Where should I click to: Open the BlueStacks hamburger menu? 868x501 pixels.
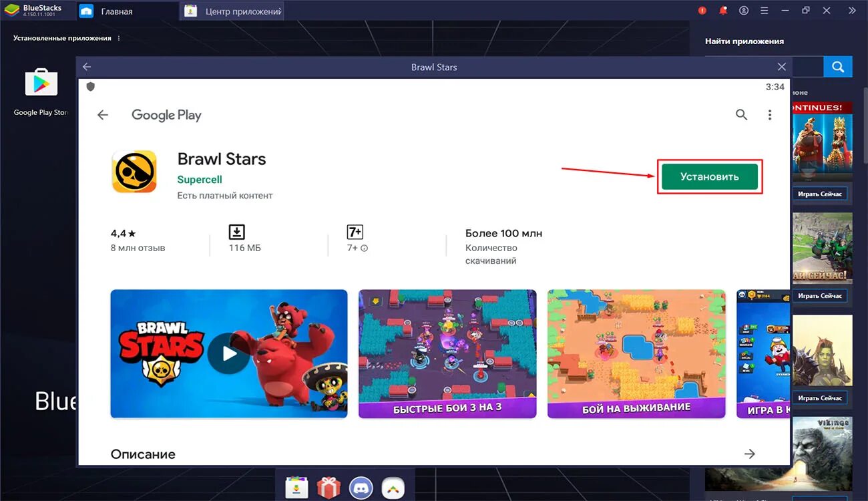click(x=765, y=11)
